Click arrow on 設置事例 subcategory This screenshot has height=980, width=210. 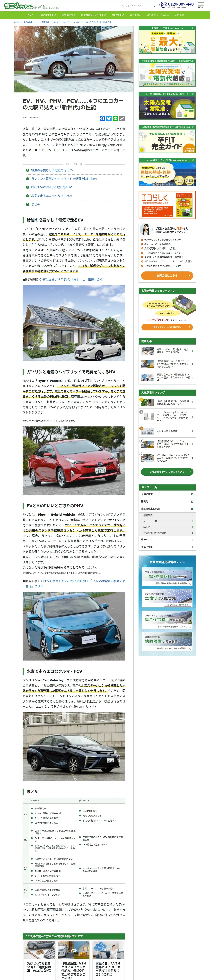(192, 533)
